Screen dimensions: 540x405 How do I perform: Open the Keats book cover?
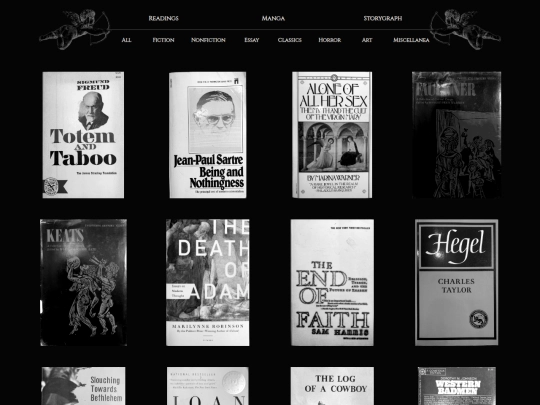tap(83, 282)
